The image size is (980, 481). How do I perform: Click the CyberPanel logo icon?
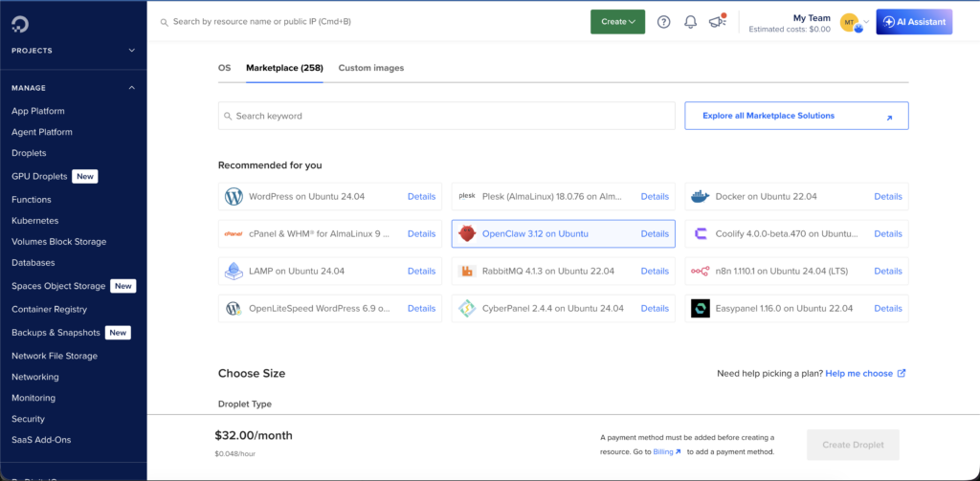click(x=467, y=309)
